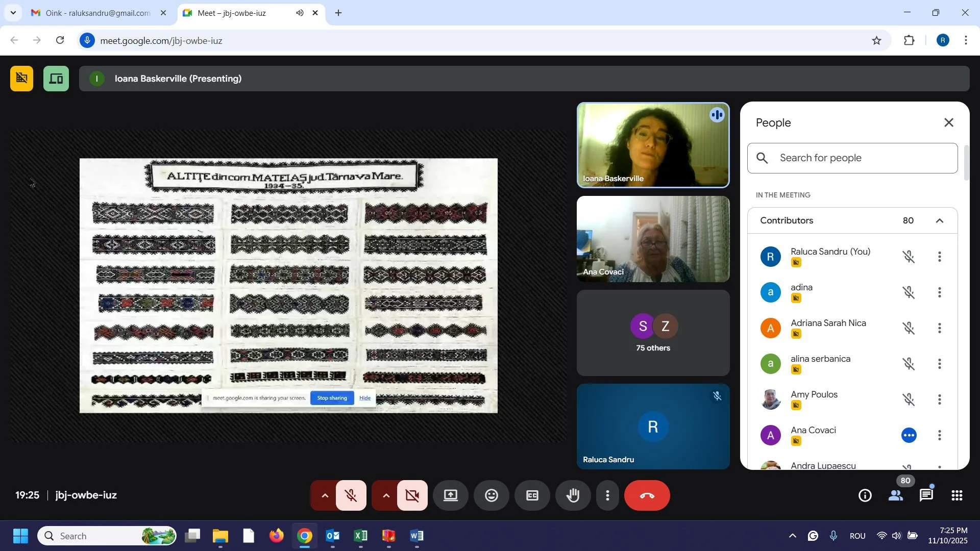Click the Stop sharing button
Screen dimensions: 980x551
tap(332, 398)
